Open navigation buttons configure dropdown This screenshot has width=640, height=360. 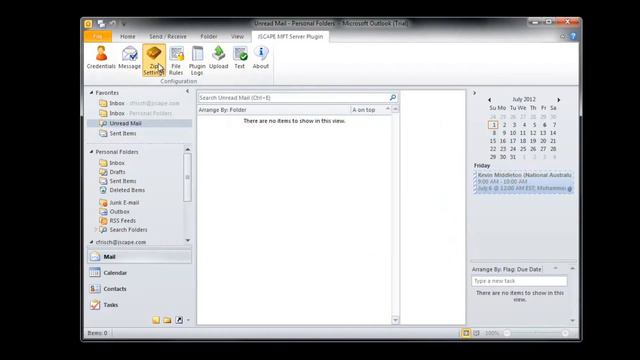pyautogui.click(x=188, y=320)
